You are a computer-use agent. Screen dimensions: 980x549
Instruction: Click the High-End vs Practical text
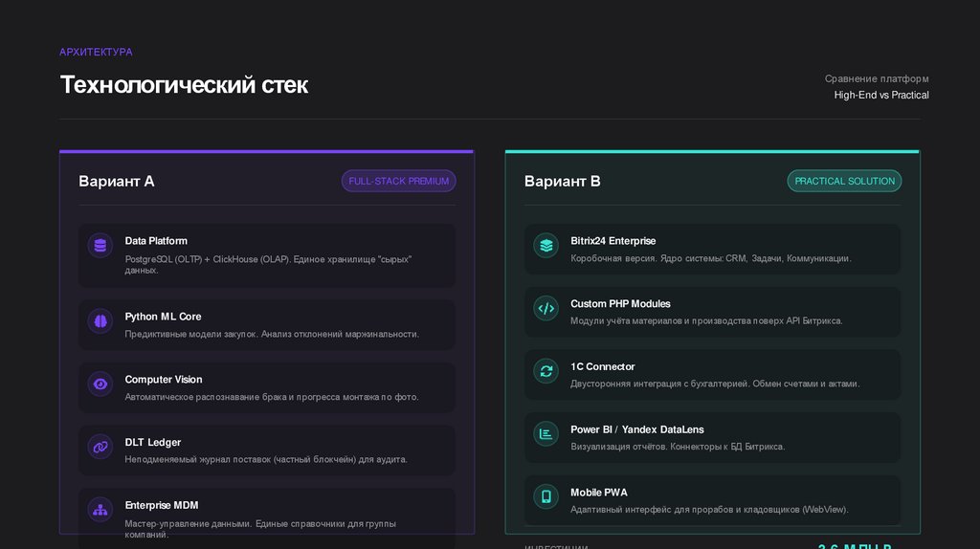pos(880,96)
